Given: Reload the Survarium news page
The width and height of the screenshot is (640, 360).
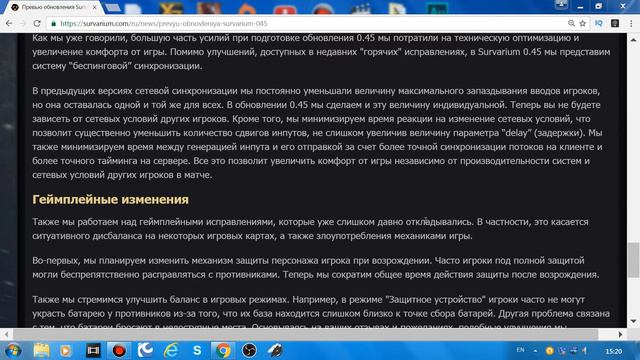Looking at the screenshot, I should coord(37,24).
